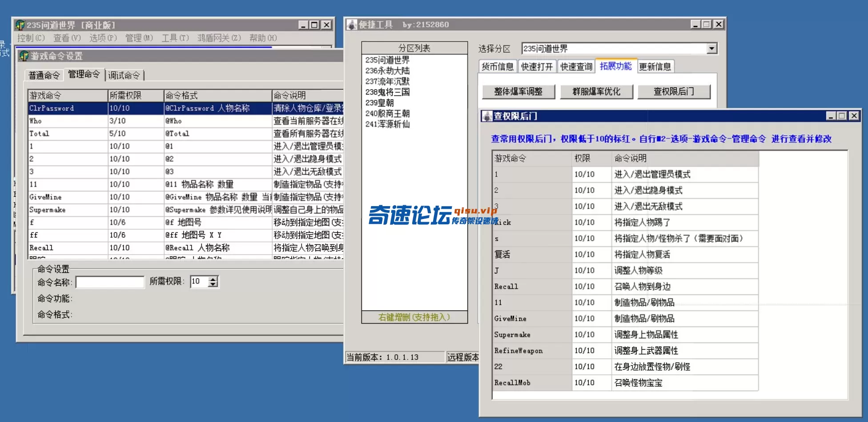Viewport: 868px width, 422px height.
Task: Open the 控制(C) menu
Action: pyautogui.click(x=31, y=38)
